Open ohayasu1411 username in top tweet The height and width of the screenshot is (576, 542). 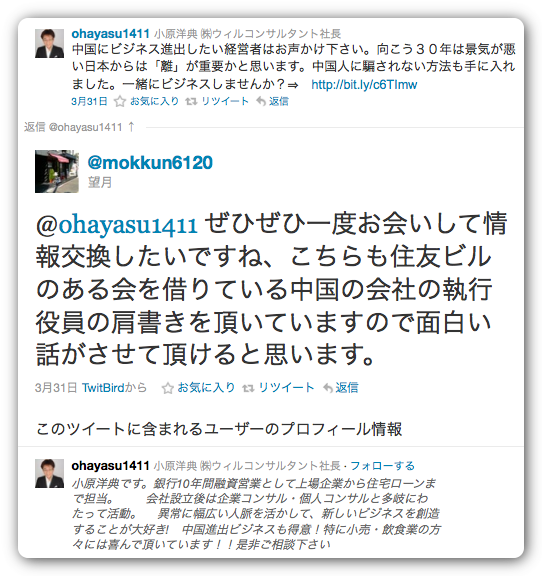coord(111,33)
